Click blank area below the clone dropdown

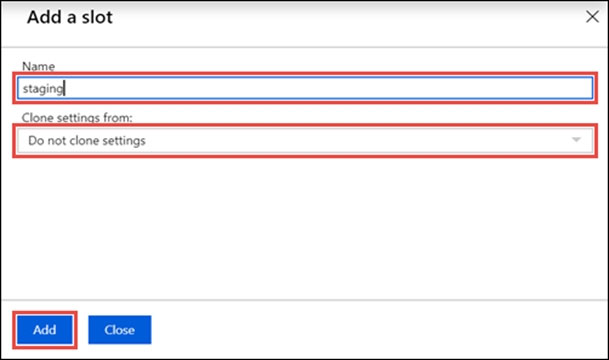point(305,227)
